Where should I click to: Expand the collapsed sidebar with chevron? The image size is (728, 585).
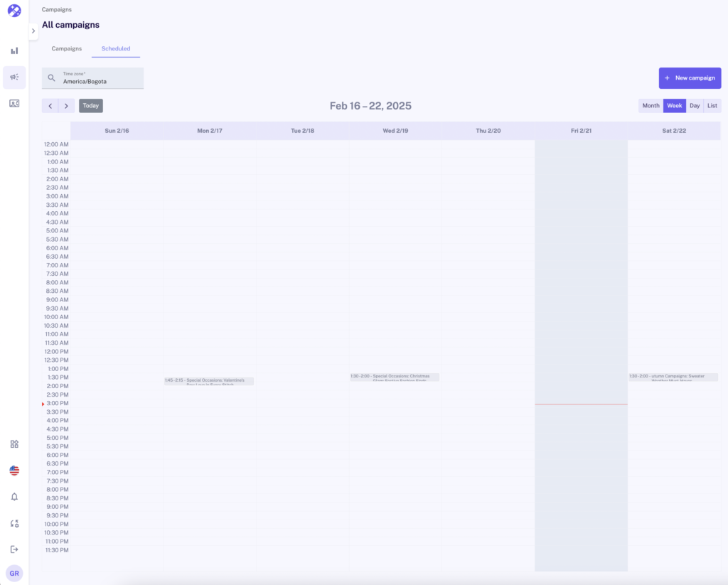tap(33, 31)
